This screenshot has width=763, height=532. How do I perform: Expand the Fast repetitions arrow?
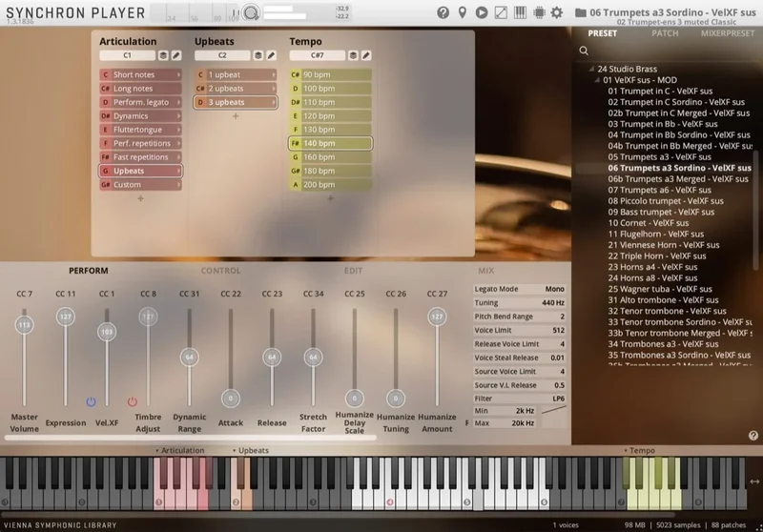pyautogui.click(x=178, y=157)
